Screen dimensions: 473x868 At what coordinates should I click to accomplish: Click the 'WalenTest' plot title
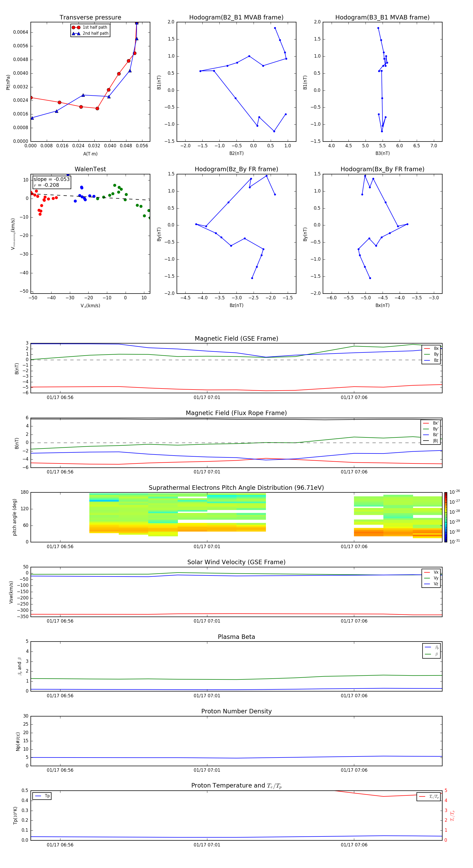click(x=90, y=169)
